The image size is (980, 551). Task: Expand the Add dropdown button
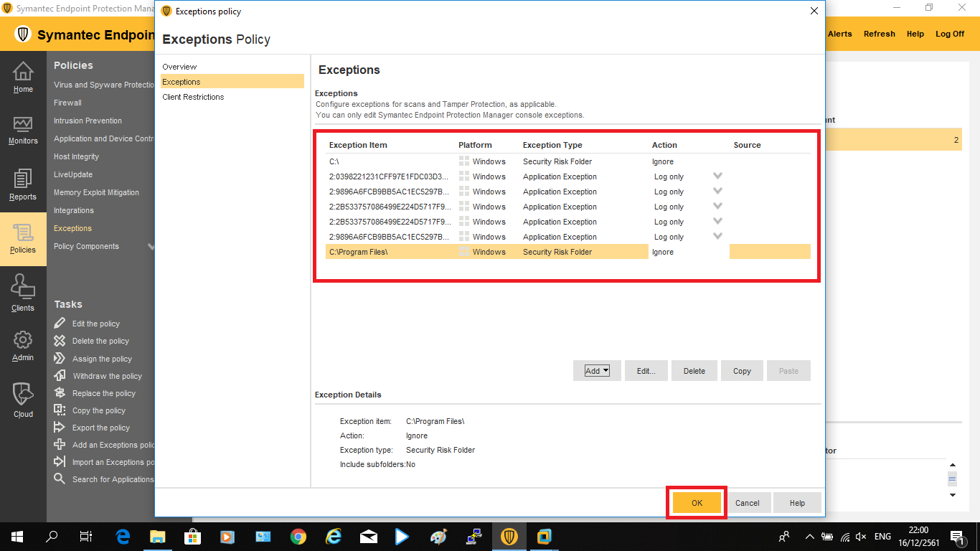click(x=597, y=371)
